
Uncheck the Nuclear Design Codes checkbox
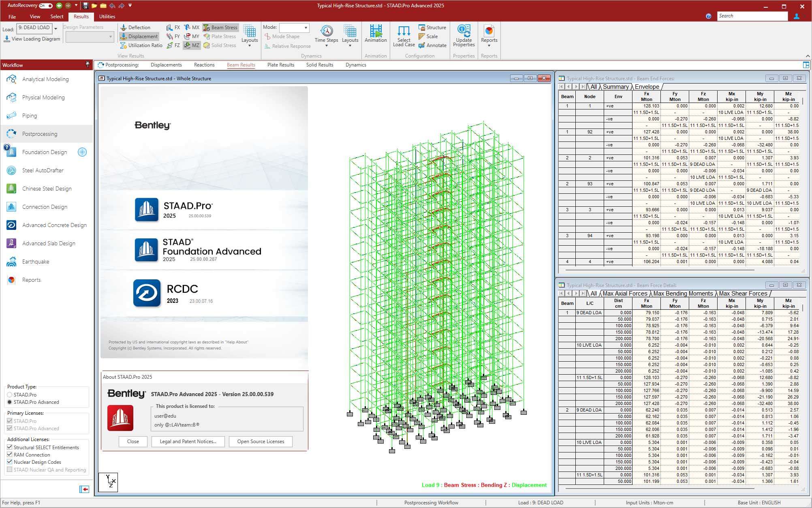tap(10, 462)
